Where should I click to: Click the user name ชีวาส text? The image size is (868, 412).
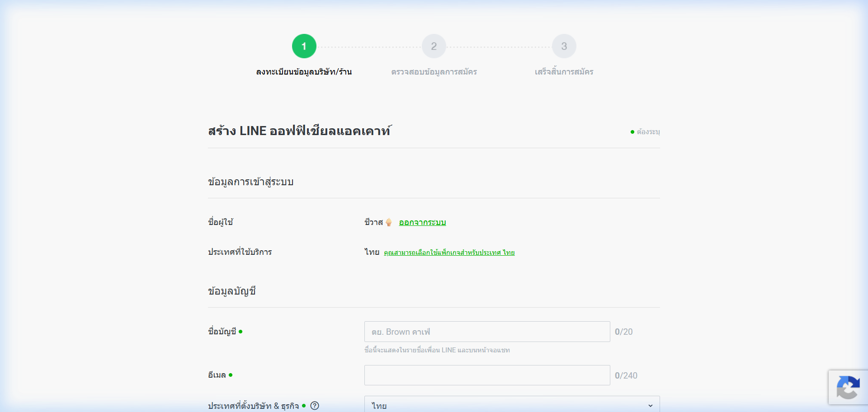[x=373, y=222]
